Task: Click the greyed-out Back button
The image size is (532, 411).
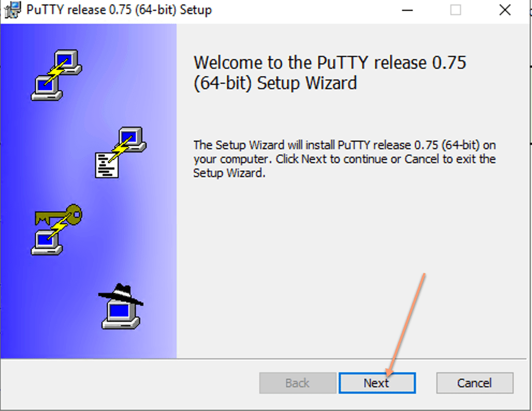Action: pyautogui.click(x=297, y=383)
